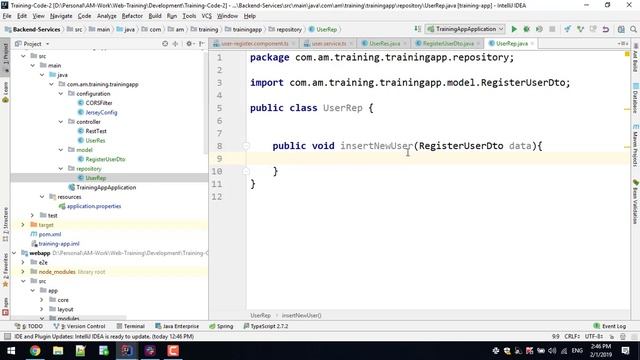Open the Project view selector dropdown
The width and height of the screenshot is (640, 360).
point(32,43)
